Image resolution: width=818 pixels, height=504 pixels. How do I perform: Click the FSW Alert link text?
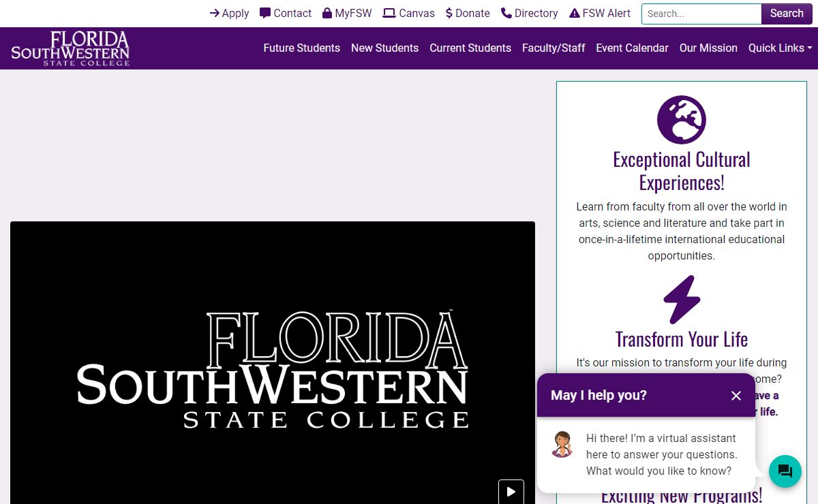click(607, 13)
